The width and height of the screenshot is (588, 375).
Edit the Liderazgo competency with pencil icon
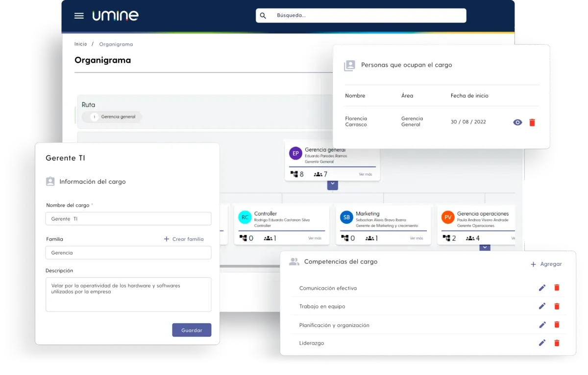542,343
